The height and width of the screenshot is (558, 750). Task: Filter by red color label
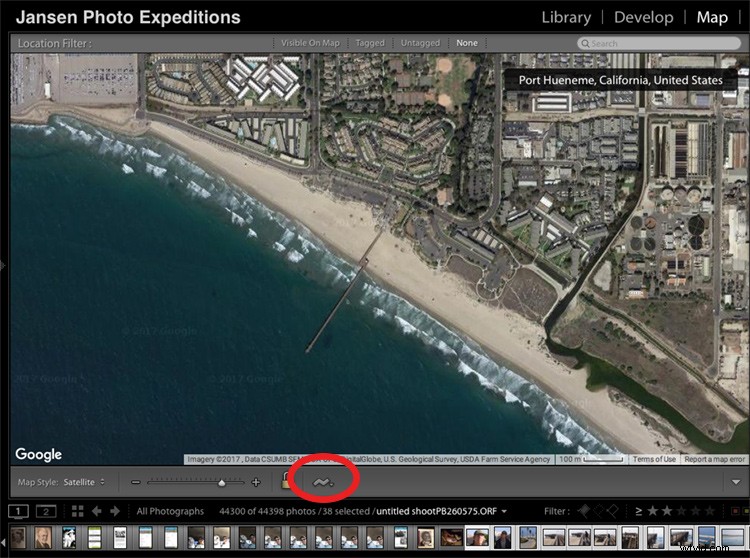pyautogui.click(x=736, y=512)
